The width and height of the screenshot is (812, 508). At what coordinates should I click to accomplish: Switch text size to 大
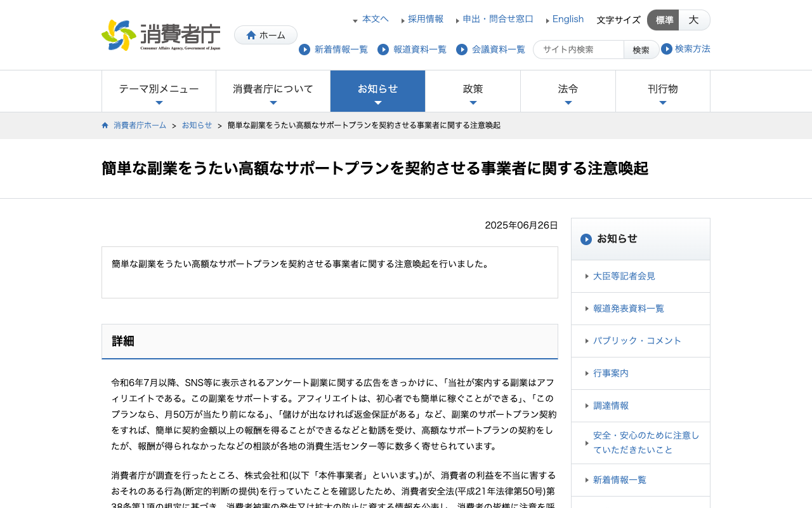click(694, 20)
